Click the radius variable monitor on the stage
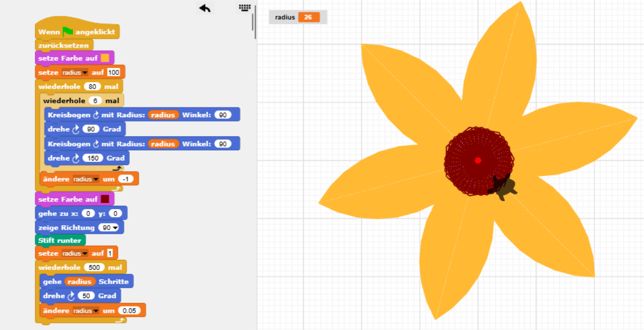The width and height of the screenshot is (644, 330). (x=297, y=17)
